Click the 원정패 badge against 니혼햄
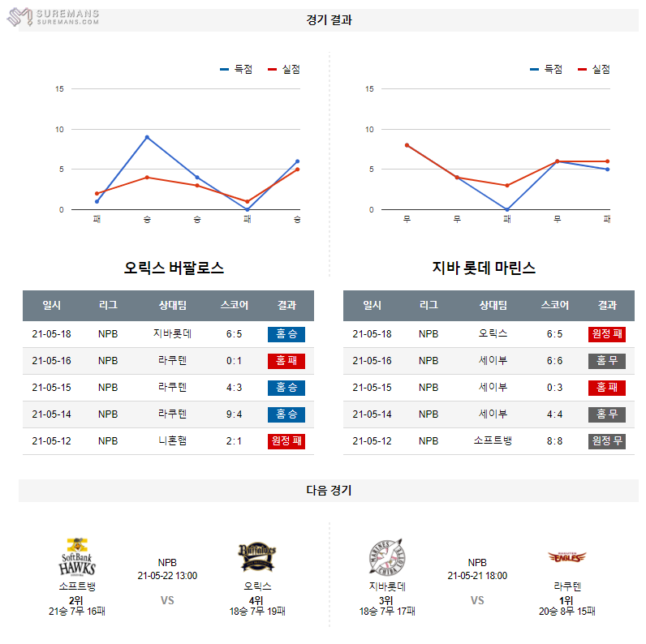646x644 pixels. point(286,441)
